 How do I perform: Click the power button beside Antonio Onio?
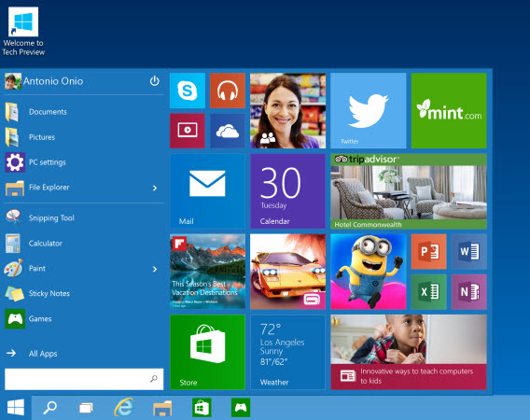[155, 81]
